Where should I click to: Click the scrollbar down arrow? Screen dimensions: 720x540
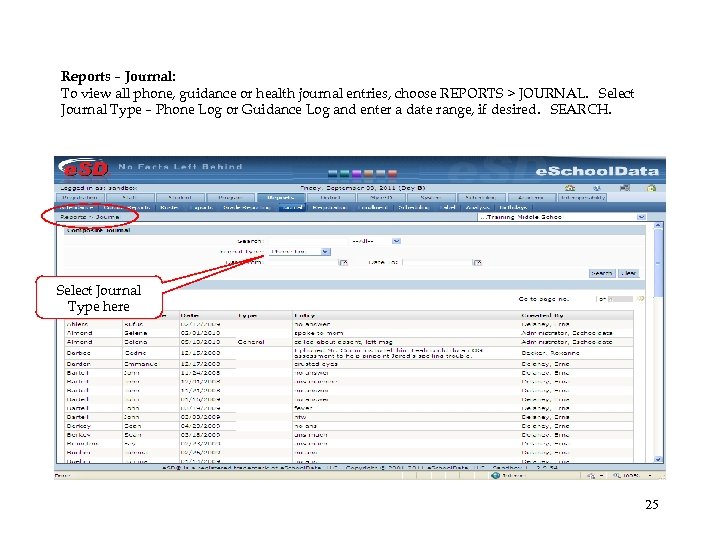pyautogui.click(x=658, y=459)
